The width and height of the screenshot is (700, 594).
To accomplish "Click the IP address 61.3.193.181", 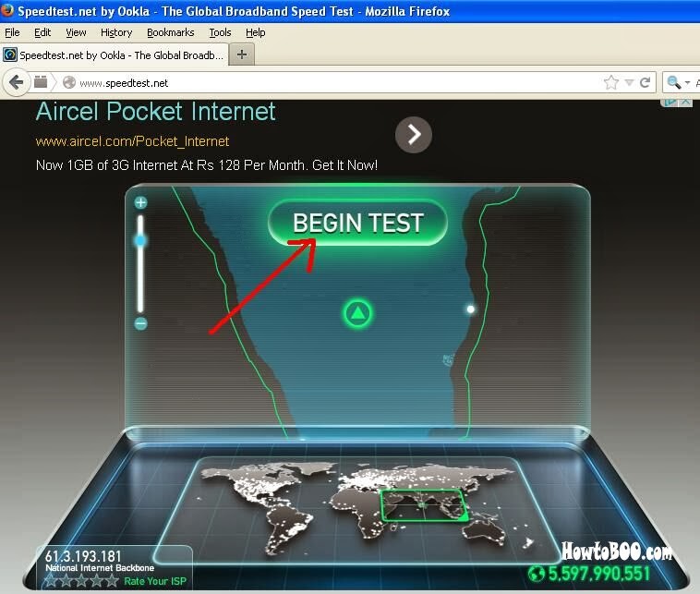I will coord(83,556).
